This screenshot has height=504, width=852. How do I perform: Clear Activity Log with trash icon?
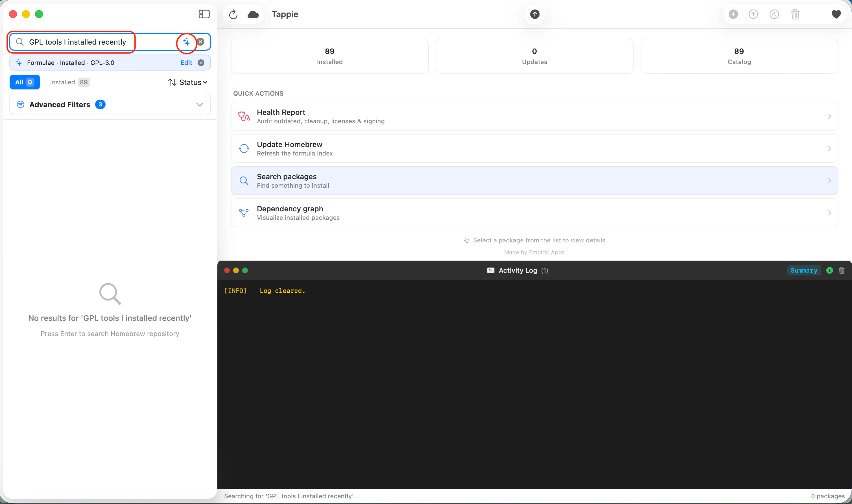(x=842, y=270)
